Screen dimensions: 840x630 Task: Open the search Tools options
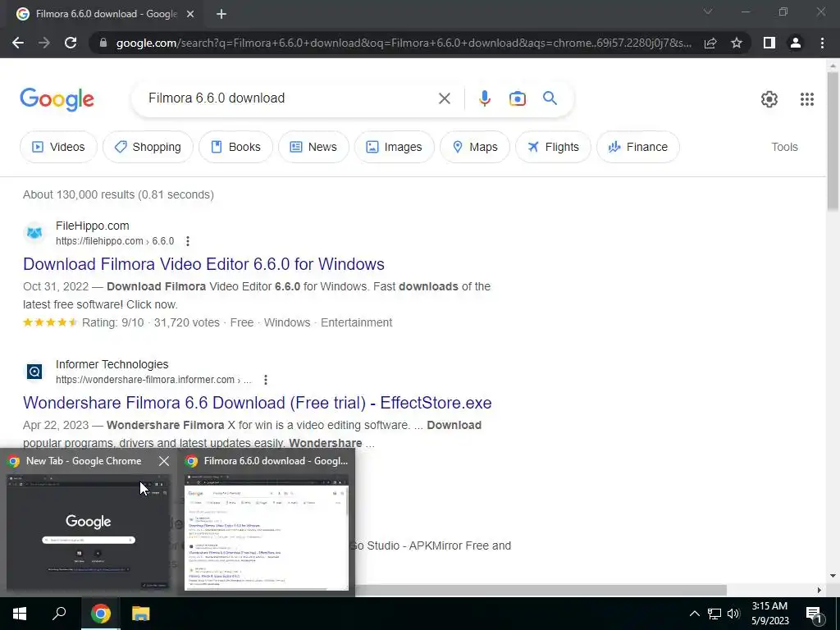point(784,147)
